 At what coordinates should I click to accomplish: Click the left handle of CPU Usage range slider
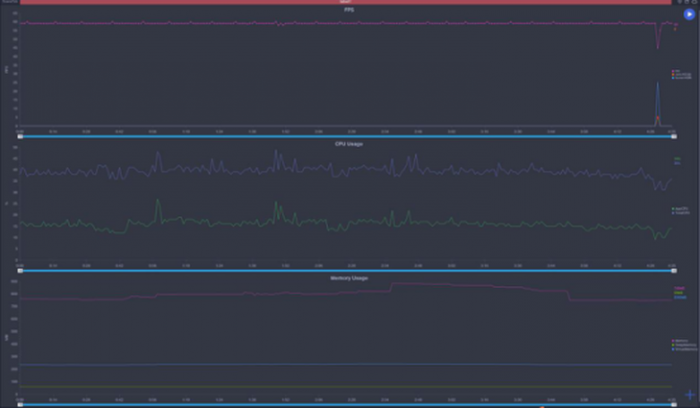click(x=20, y=271)
